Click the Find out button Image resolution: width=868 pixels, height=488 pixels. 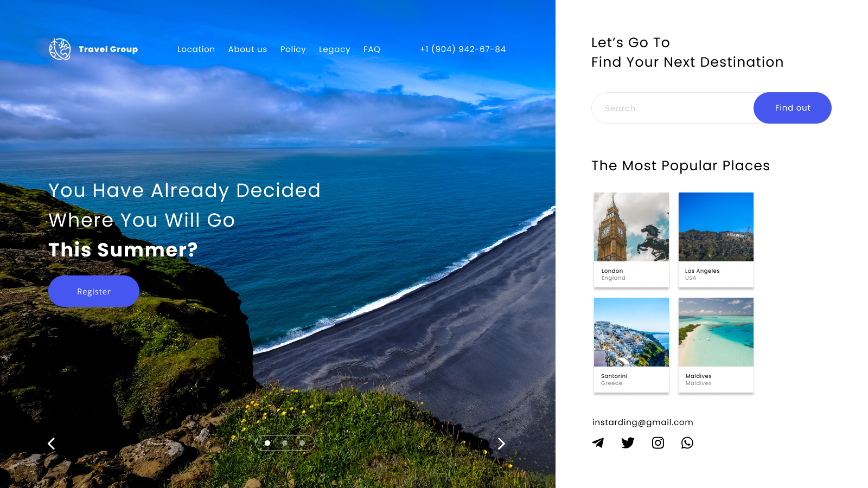point(792,108)
